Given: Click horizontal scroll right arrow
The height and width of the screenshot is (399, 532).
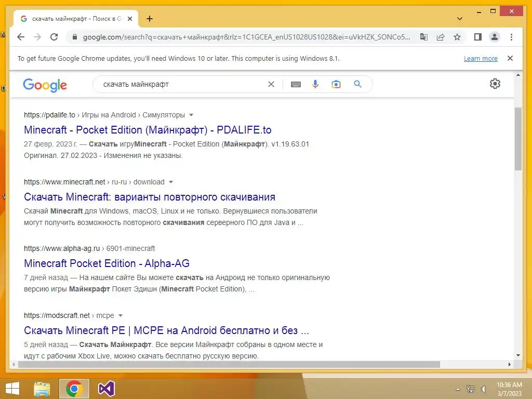Looking at the screenshot, I should [509, 364].
